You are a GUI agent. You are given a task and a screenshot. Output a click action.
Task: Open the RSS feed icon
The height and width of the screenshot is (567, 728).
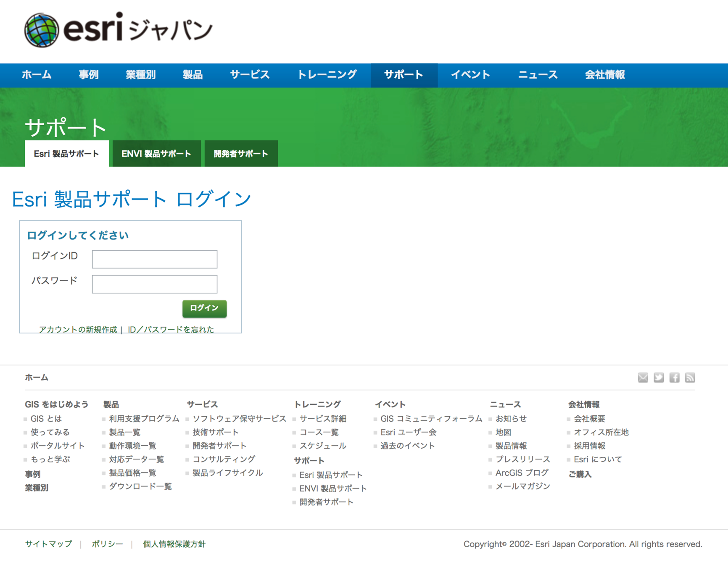[x=690, y=378]
